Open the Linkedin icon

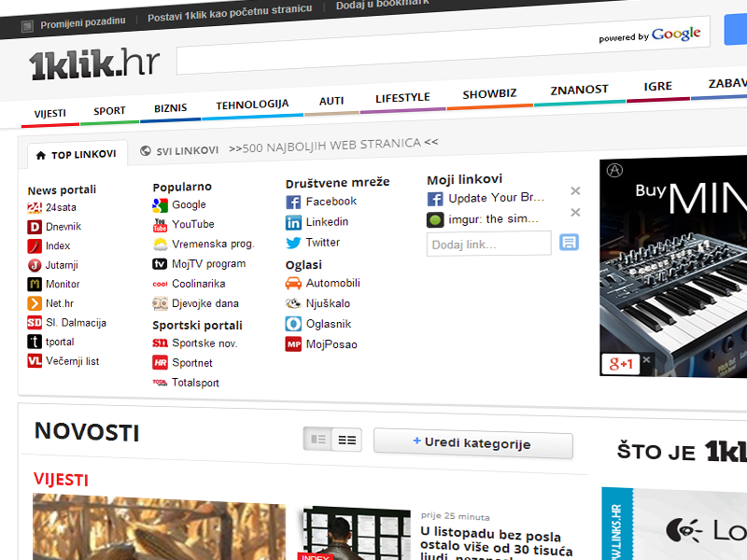point(293,222)
